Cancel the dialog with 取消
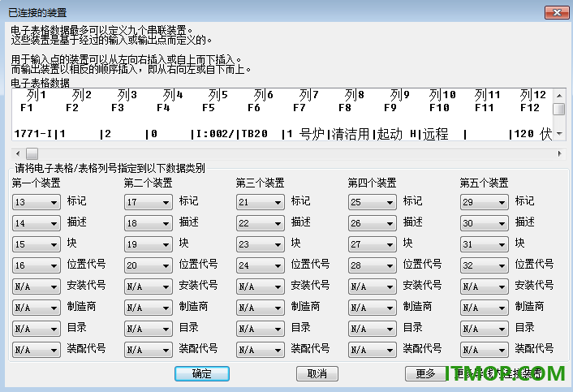 pos(317,373)
